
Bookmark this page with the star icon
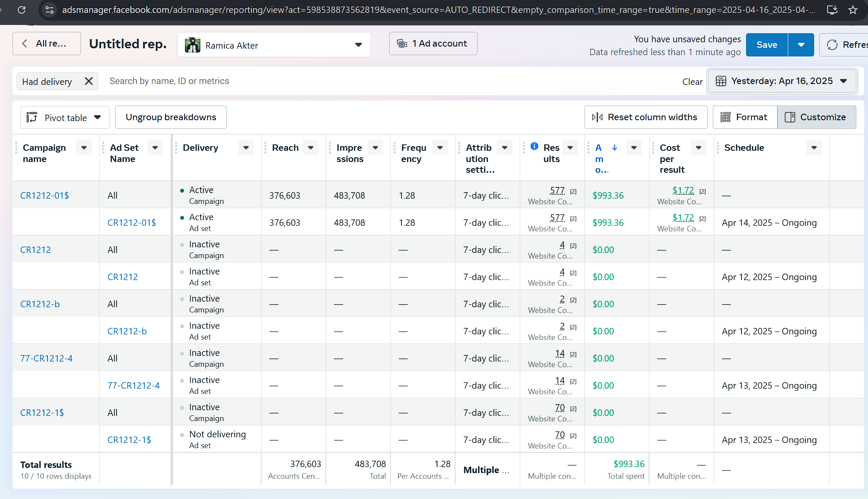(852, 9)
